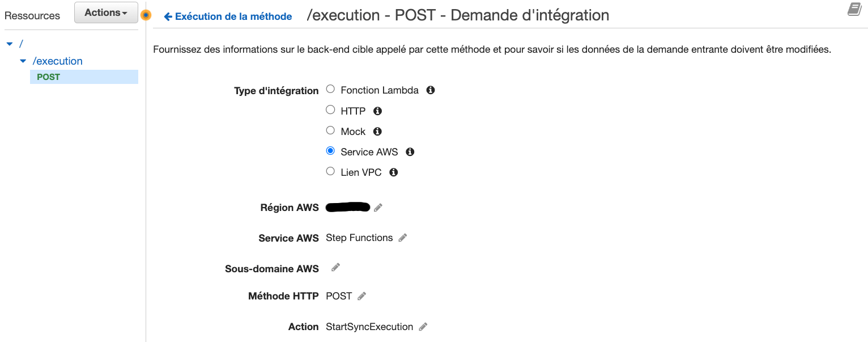Screen dimensions: 868x342
Task: Click pencil icon next to Méthode HTTP POST
Action: (362, 296)
